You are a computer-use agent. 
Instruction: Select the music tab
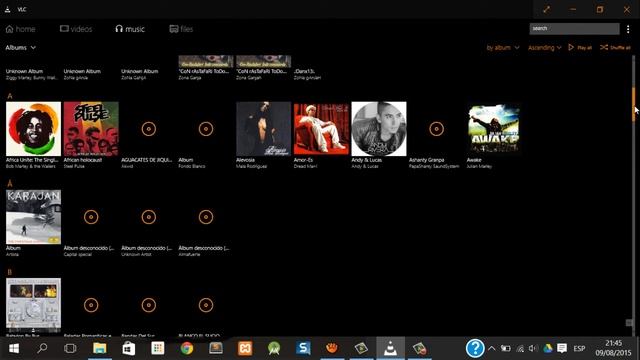click(x=130, y=29)
